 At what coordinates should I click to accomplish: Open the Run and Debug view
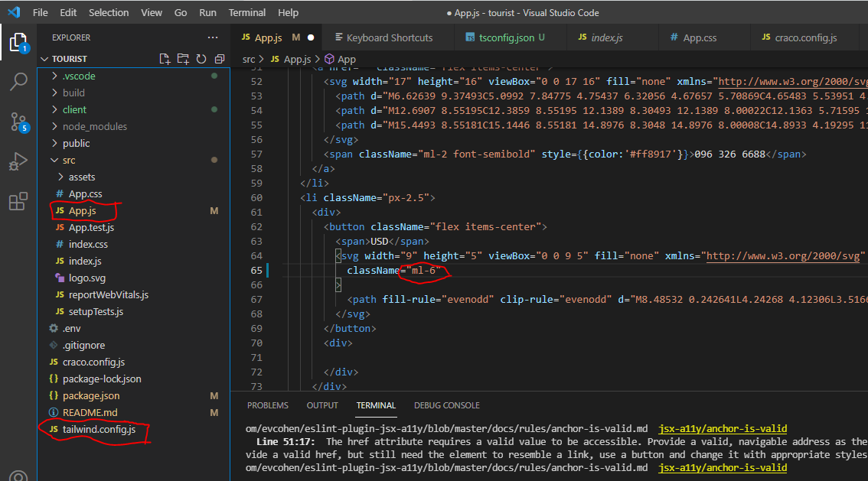coord(18,161)
